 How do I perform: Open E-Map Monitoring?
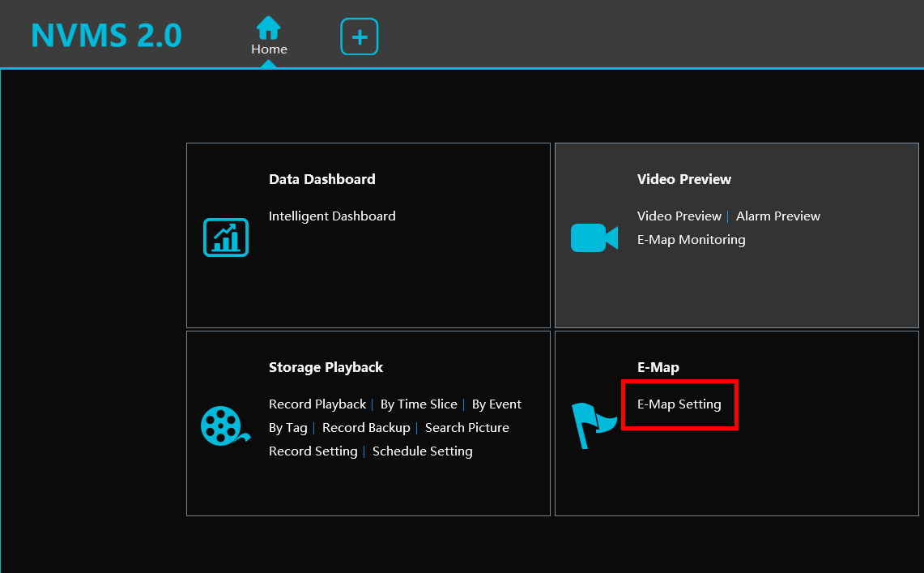[691, 240]
